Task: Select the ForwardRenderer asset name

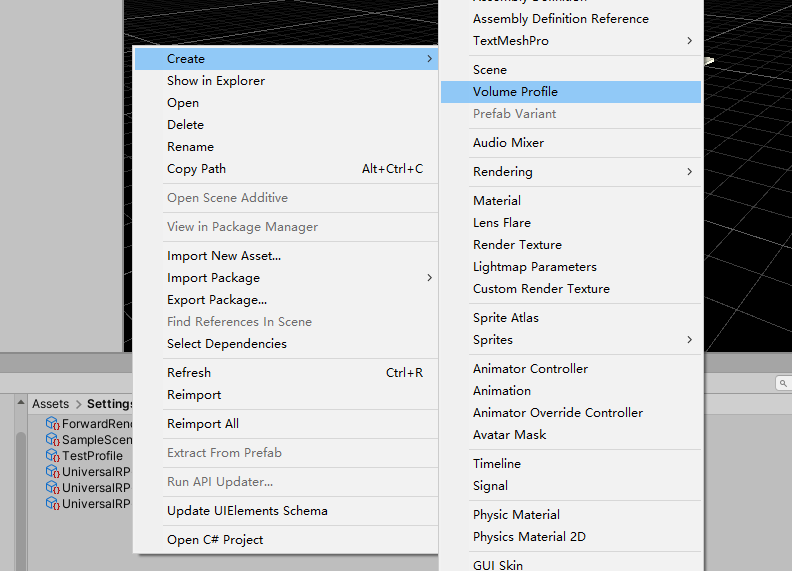Action: tap(97, 423)
